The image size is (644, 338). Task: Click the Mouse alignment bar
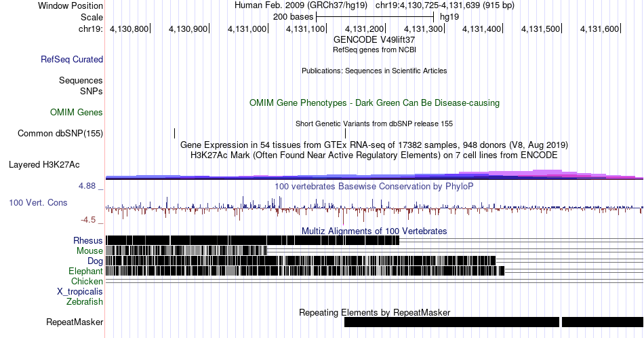(x=186, y=251)
